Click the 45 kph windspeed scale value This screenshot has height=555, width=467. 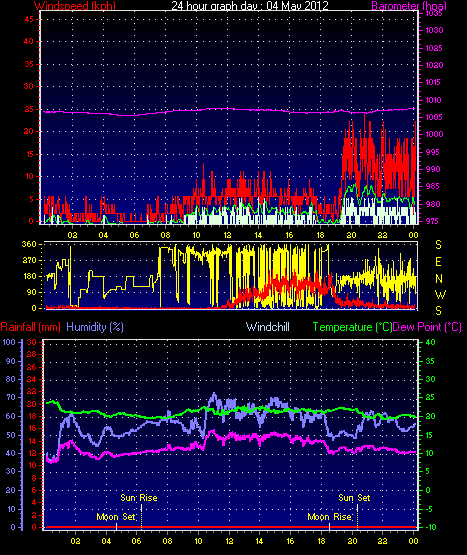coord(29,19)
